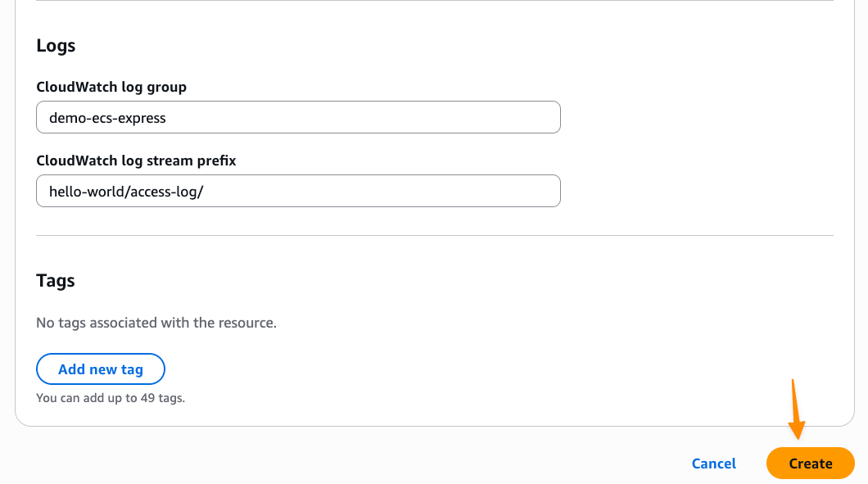This screenshot has height=484, width=868.
Task: Select the Logs section heading
Action: tap(56, 46)
